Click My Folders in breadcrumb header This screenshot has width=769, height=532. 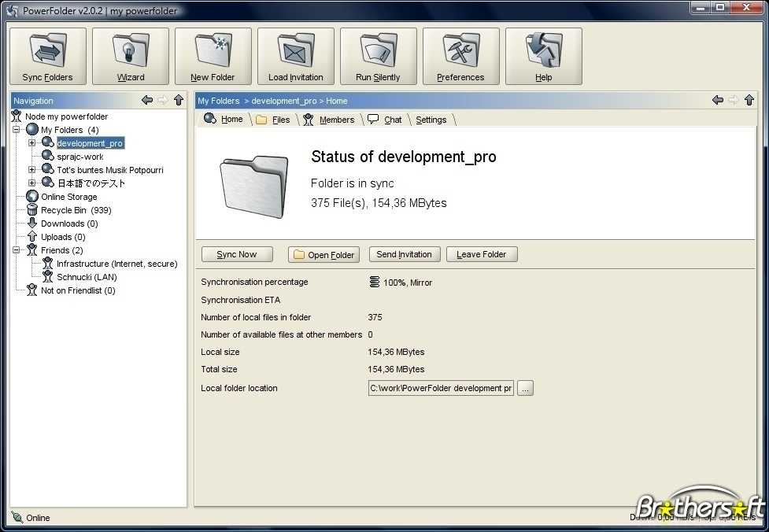click(218, 101)
